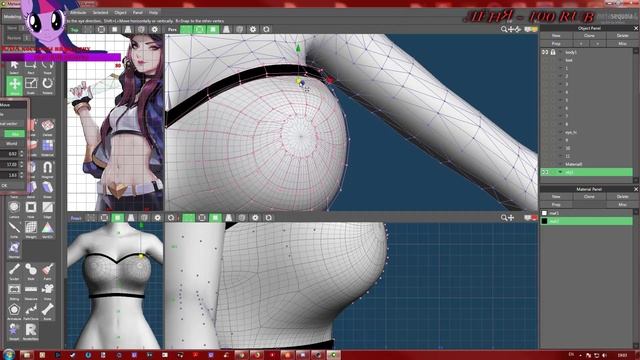
Task: Open the Pers view selector dropdown
Action: coord(172,29)
